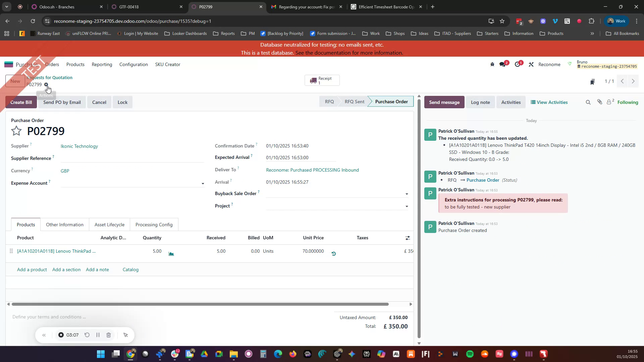
Task: Attach a file with the paperclip icon
Action: pyautogui.click(x=600, y=102)
